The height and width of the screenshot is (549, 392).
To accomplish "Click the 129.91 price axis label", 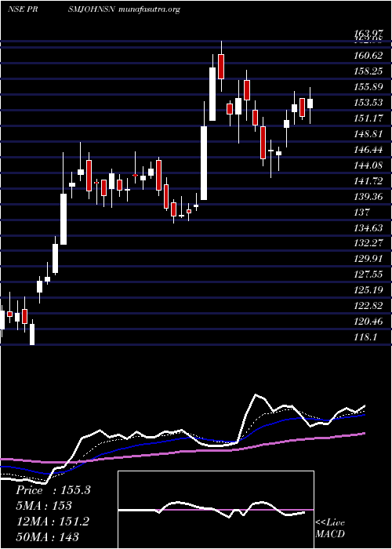I will 368,259.
